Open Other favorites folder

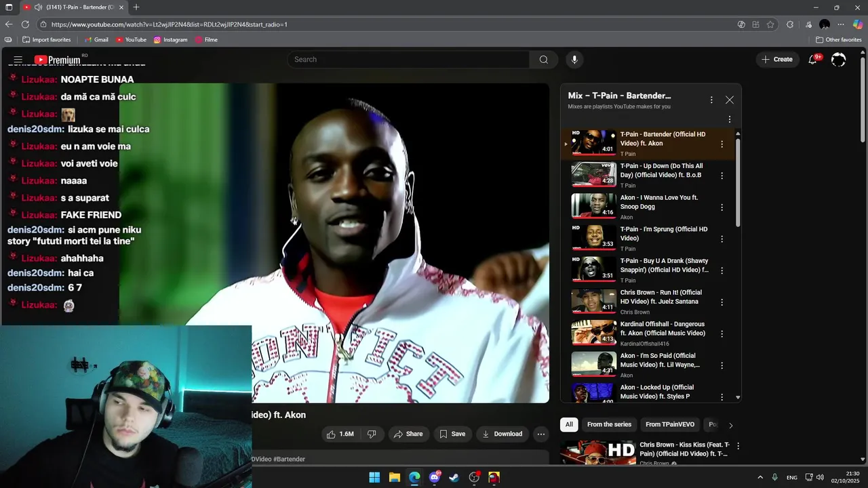[x=839, y=40]
